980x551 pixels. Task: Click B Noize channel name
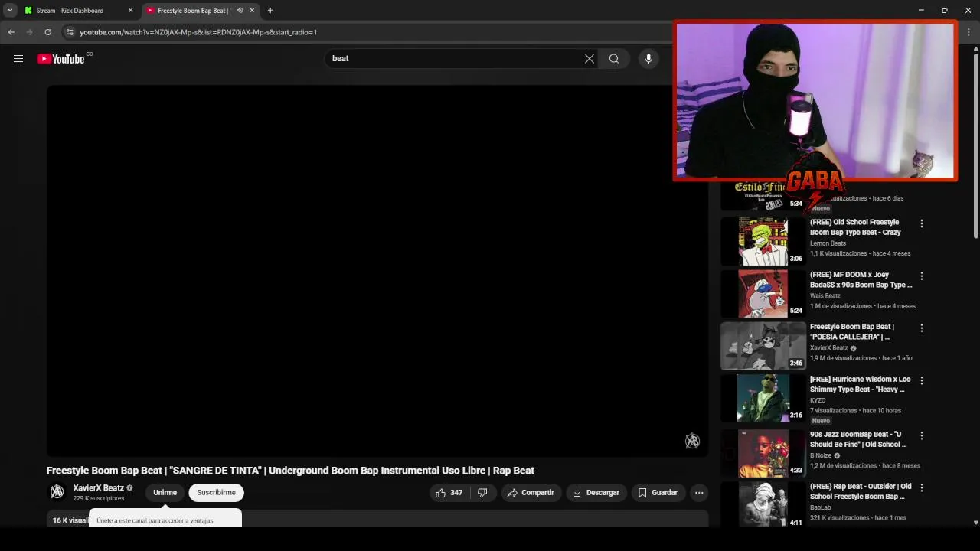pos(821,455)
